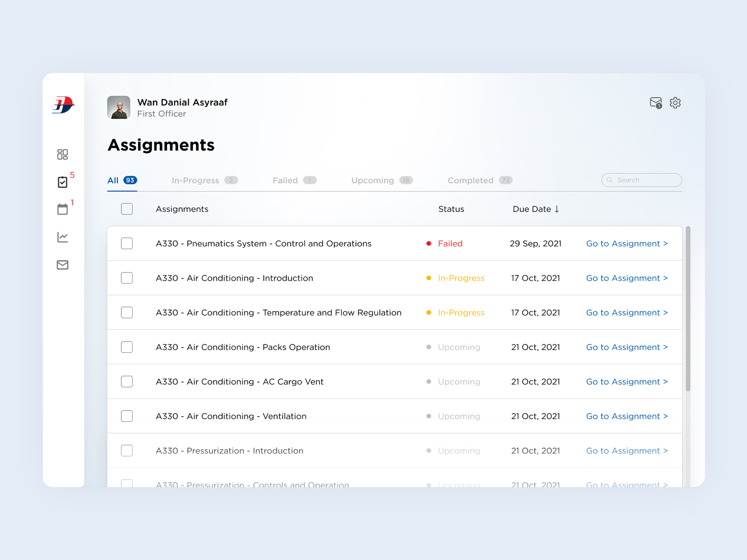Check the Pneumatics System assignment checkbox
The height and width of the screenshot is (560, 747).
(127, 243)
